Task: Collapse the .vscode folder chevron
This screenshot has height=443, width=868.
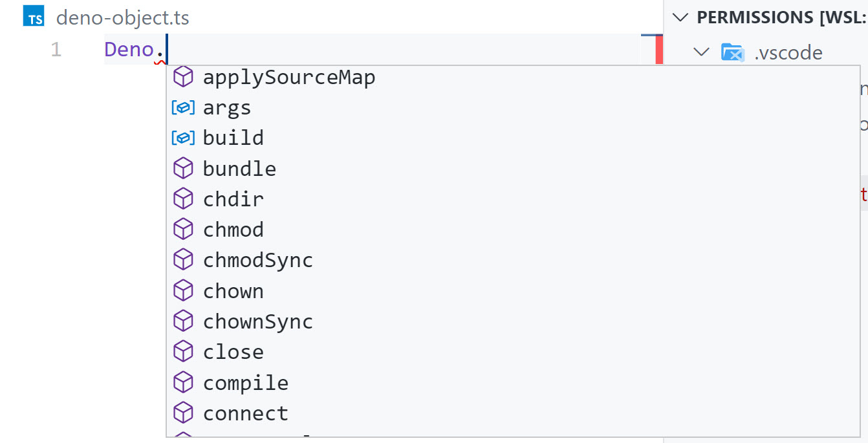Action: 702,52
